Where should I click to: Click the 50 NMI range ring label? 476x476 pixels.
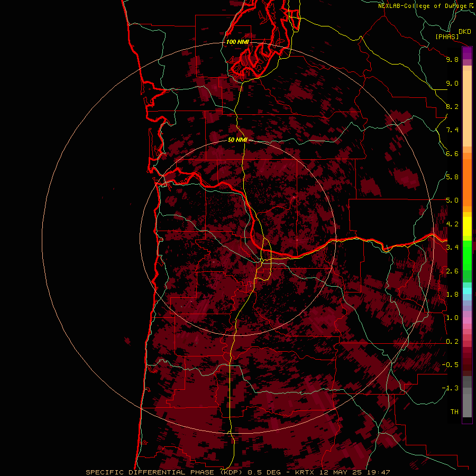[x=237, y=140]
